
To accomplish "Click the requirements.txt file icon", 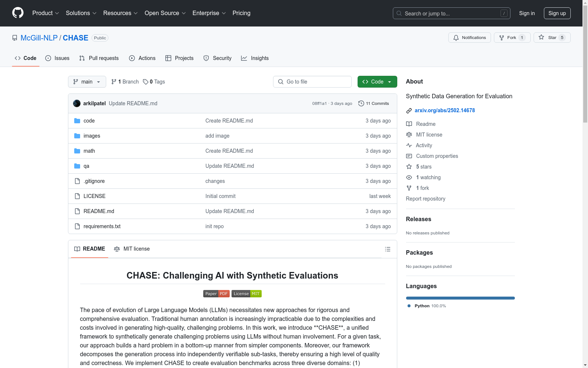I will point(77,226).
